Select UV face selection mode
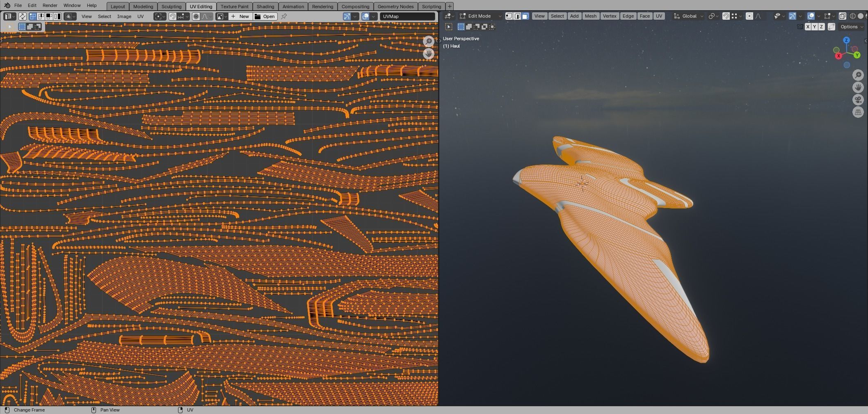This screenshot has height=414, width=868. [x=49, y=16]
